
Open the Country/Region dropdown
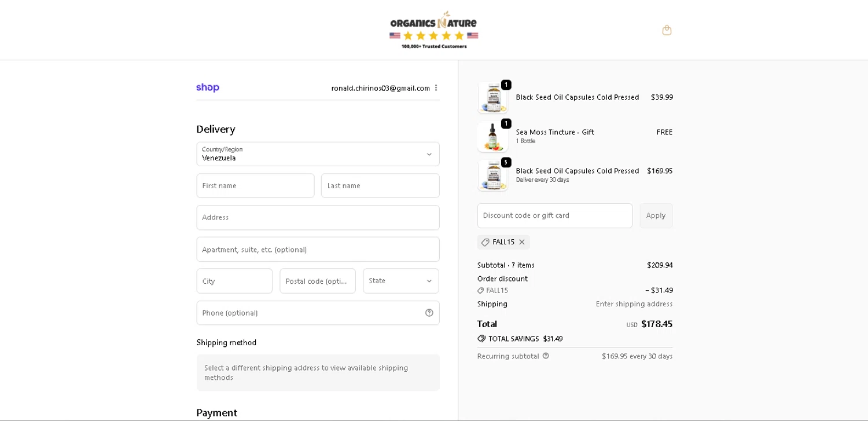pos(318,154)
